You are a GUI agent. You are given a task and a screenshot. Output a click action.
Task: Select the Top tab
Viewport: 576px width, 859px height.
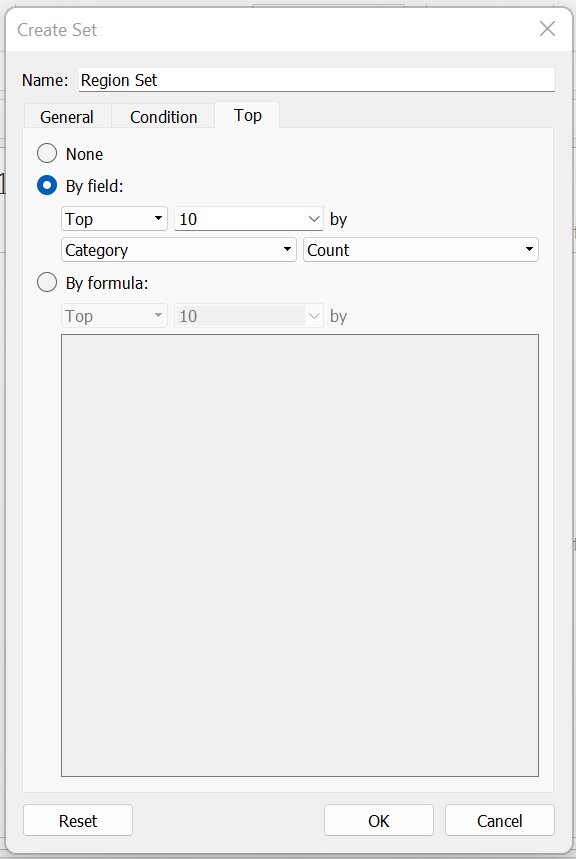[x=247, y=115]
